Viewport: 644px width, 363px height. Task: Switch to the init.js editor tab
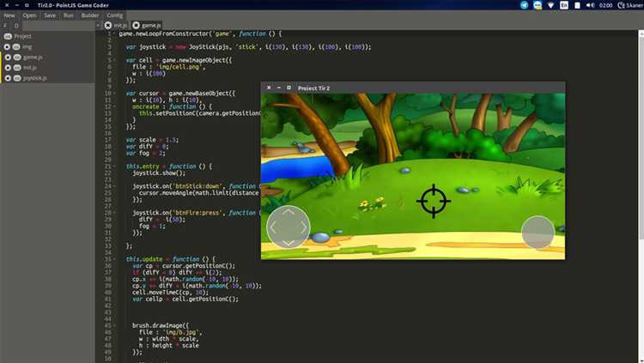point(119,26)
